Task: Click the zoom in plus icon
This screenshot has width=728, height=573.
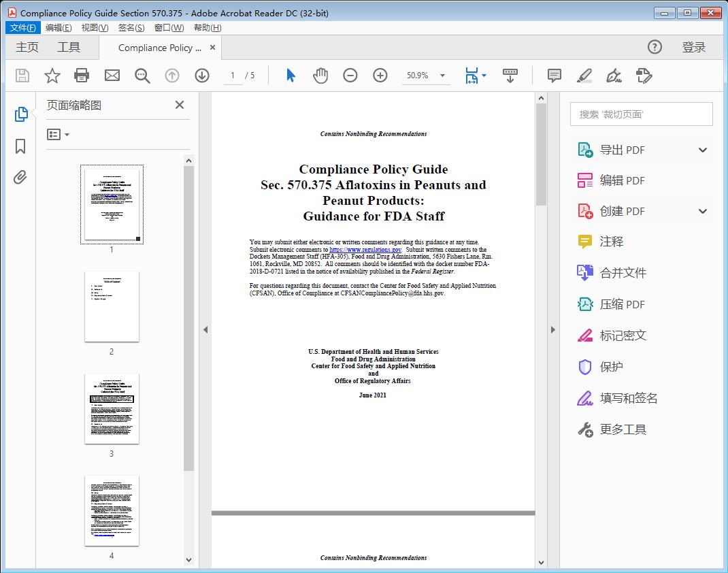Action: (380, 76)
